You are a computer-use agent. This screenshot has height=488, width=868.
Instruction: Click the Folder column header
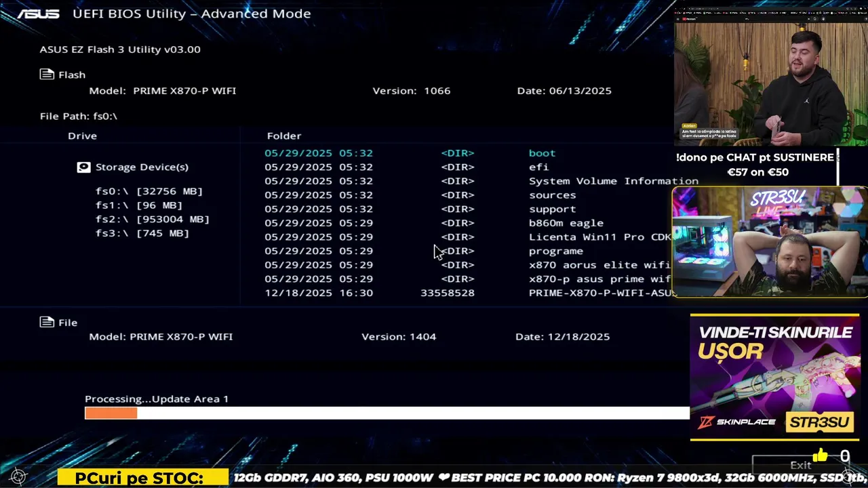point(284,136)
